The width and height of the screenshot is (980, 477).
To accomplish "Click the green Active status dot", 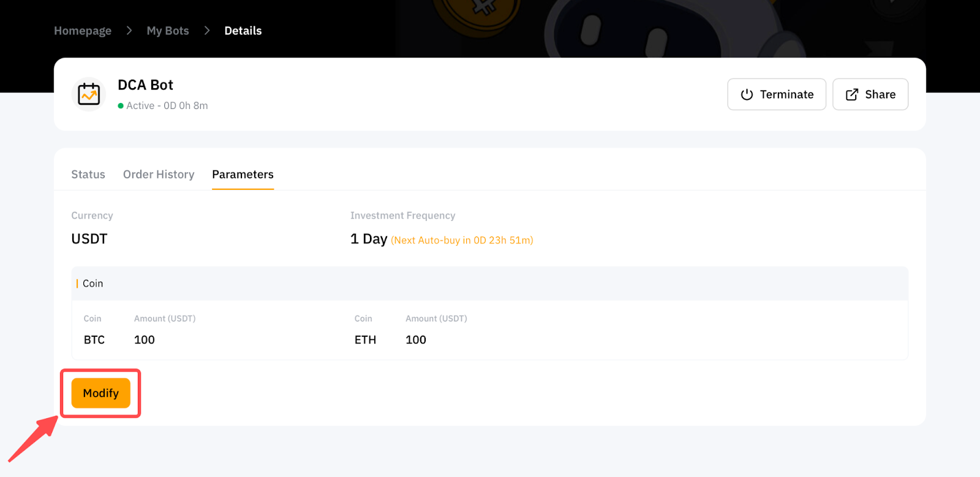I will [121, 106].
